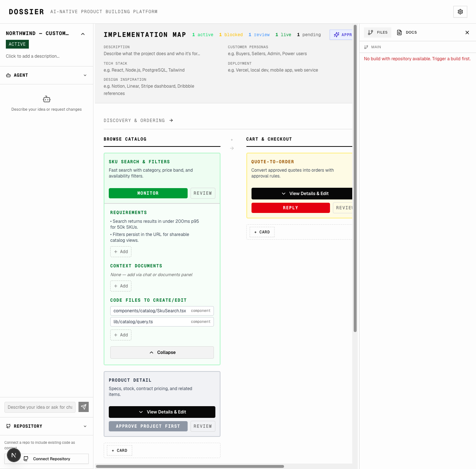The width and height of the screenshot is (476, 469).
Task: Edit the Design Inspiration field
Action: click(x=149, y=90)
